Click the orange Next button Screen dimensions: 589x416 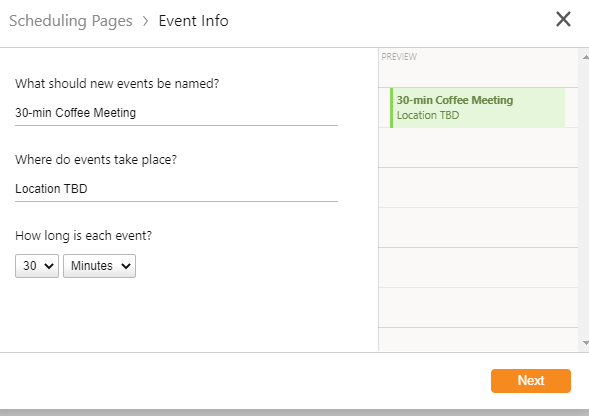pyautogui.click(x=531, y=381)
